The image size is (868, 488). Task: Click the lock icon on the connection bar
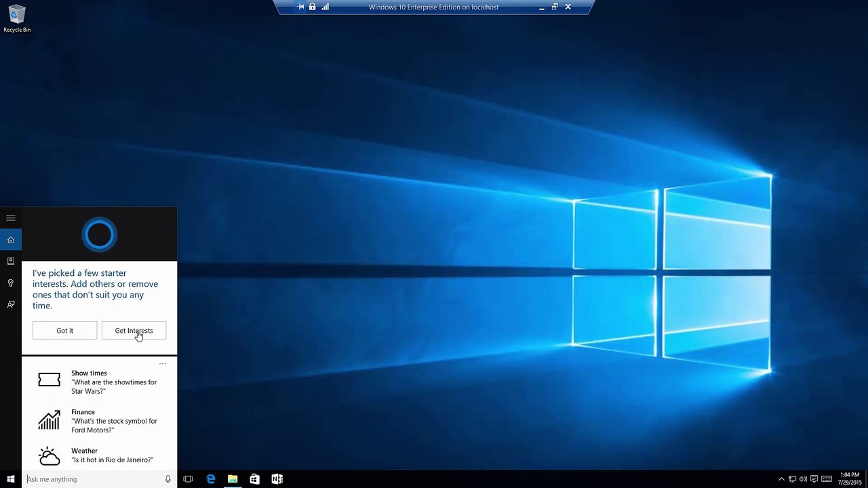click(313, 7)
